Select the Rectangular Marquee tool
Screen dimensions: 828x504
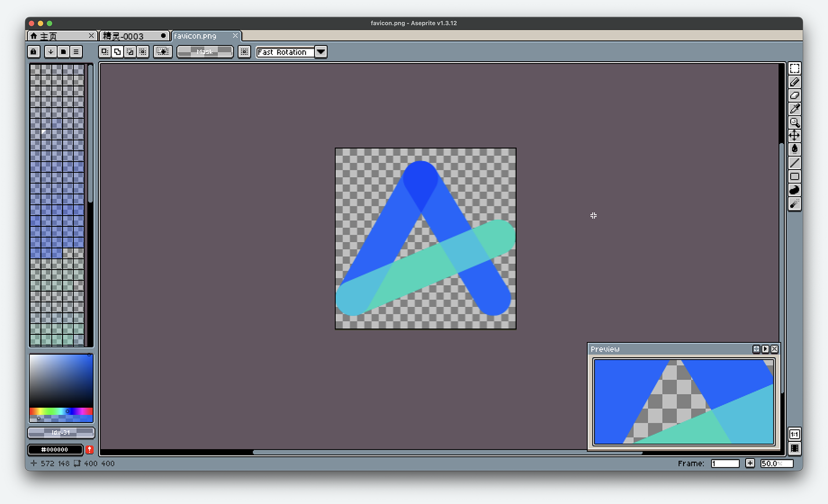tap(794, 69)
